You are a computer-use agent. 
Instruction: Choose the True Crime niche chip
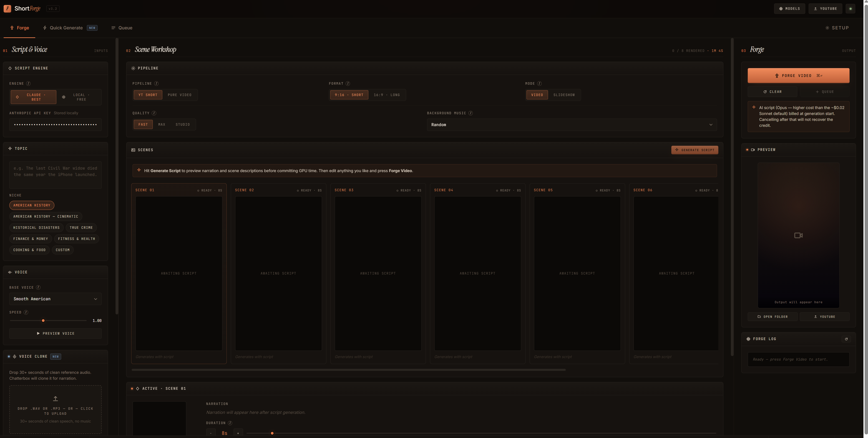[x=81, y=228]
